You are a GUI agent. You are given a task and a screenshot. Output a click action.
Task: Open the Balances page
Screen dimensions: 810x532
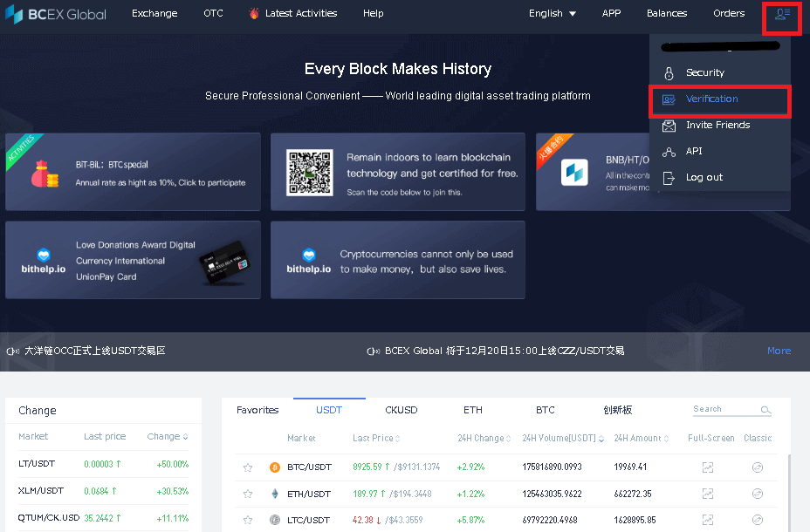667,13
